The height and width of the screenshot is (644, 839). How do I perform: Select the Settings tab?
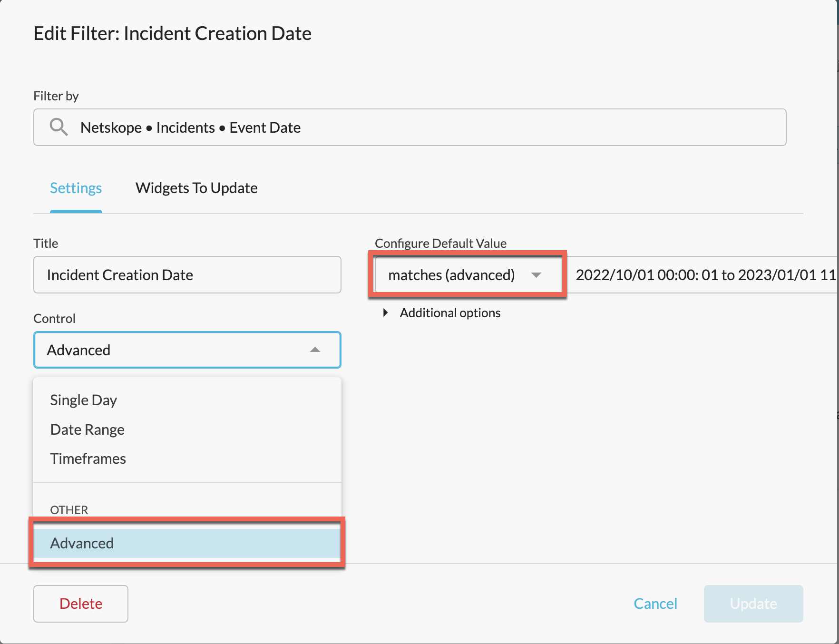(76, 188)
